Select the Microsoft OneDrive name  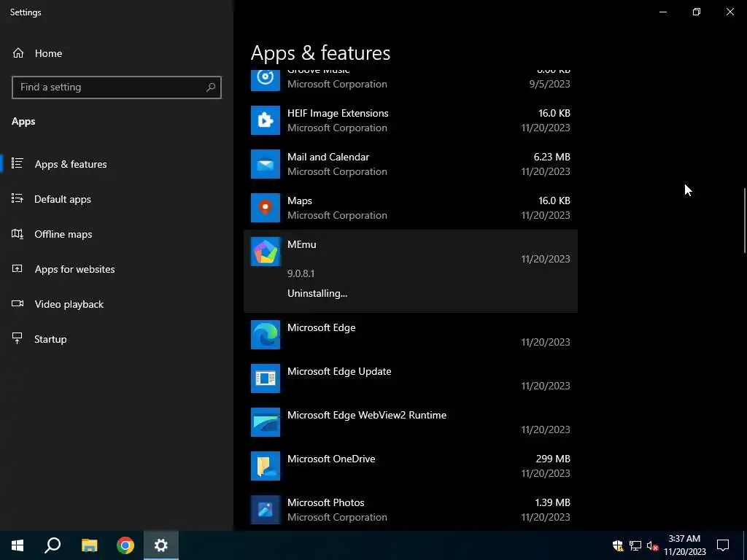331,459
